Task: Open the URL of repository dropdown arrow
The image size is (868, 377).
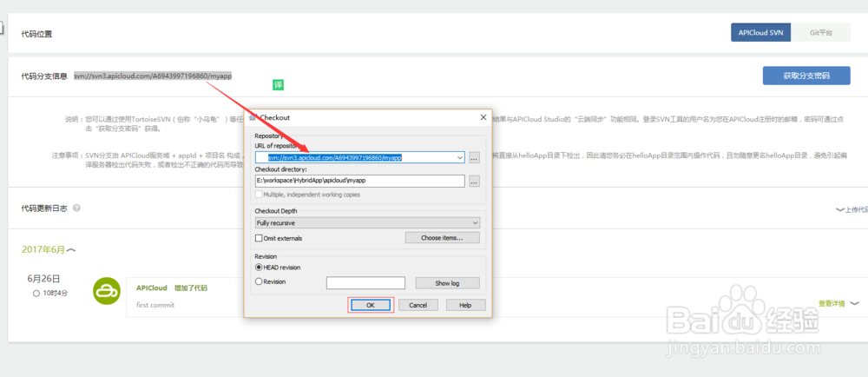Action: click(460, 158)
